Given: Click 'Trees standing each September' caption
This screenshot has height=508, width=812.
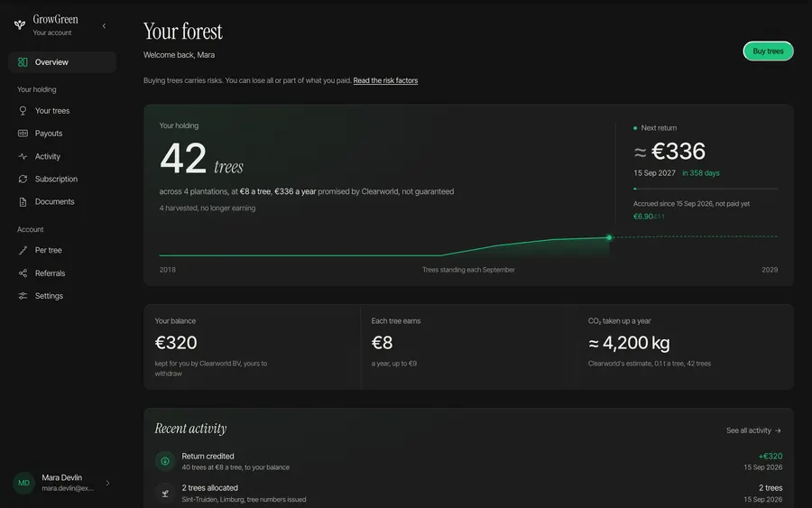Looking at the screenshot, I should [x=468, y=270].
